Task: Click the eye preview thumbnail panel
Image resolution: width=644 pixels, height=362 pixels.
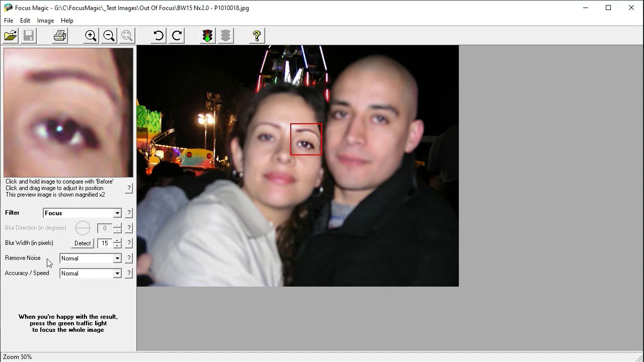Action: 68,112
